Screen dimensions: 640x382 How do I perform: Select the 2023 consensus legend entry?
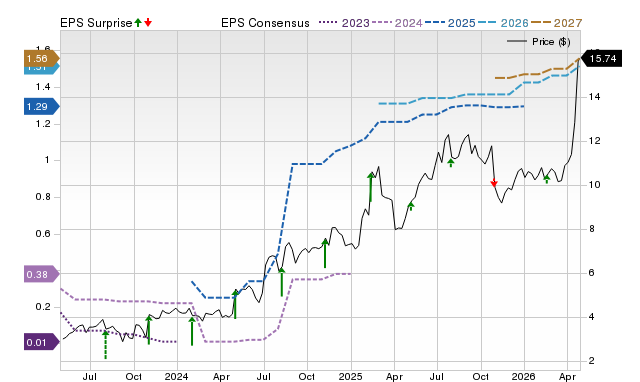click(344, 23)
